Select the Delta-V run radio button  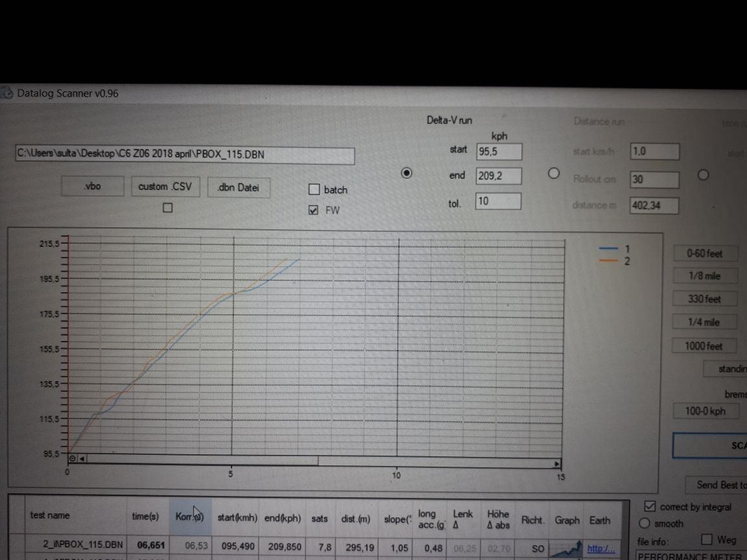[x=407, y=174]
